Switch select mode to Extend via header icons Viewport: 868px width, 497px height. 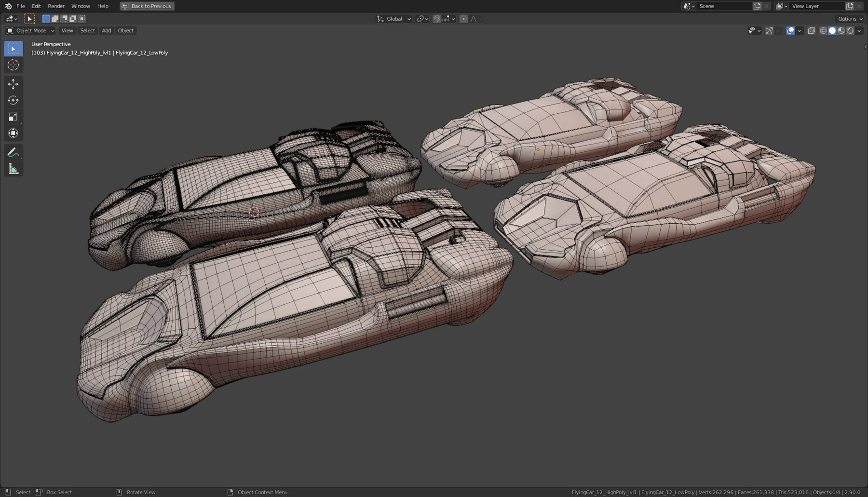pos(54,18)
